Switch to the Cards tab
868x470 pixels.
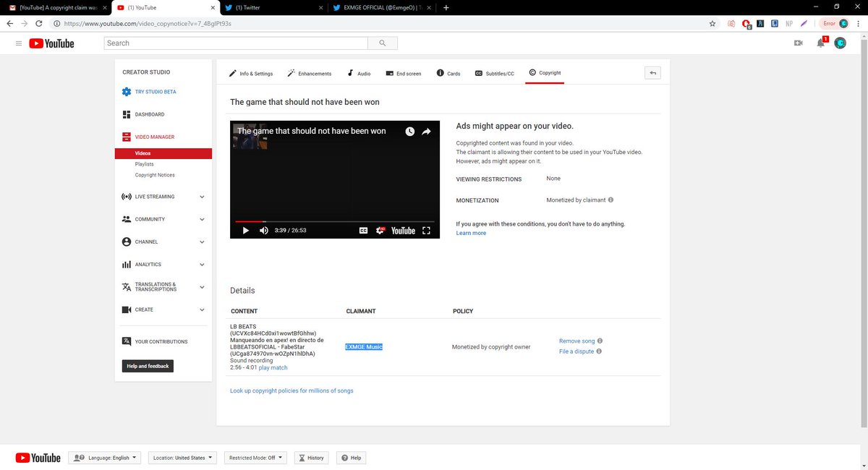(448, 74)
